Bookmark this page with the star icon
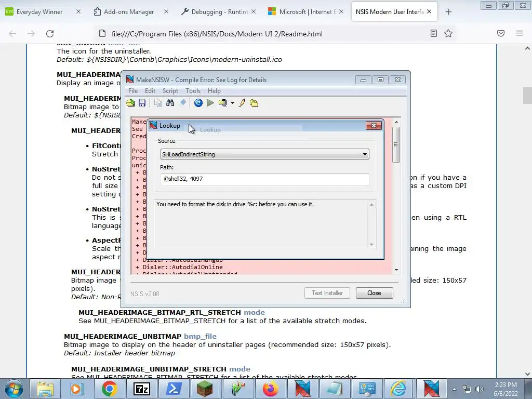The image size is (532, 399). tap(448, 33)
